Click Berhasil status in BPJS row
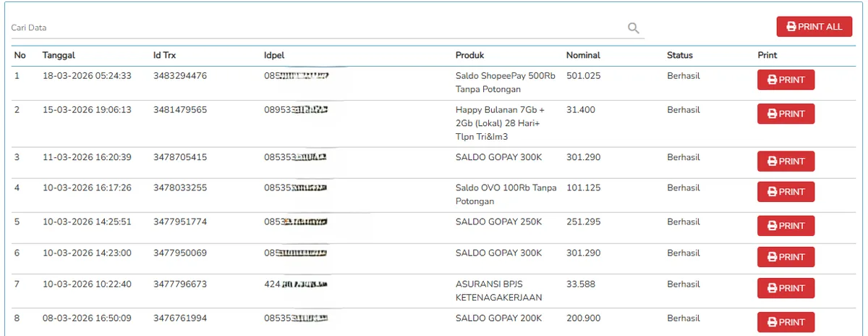868x336 pixels. 684,284
